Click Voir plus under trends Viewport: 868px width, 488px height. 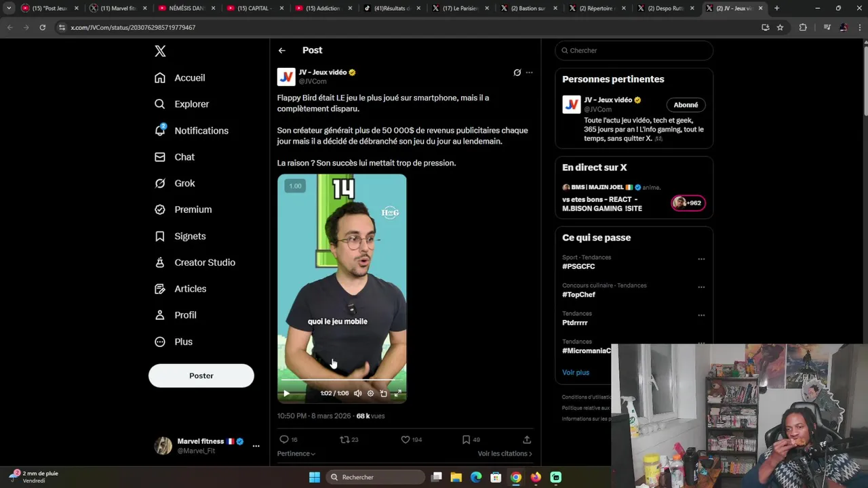click(576, 372)
